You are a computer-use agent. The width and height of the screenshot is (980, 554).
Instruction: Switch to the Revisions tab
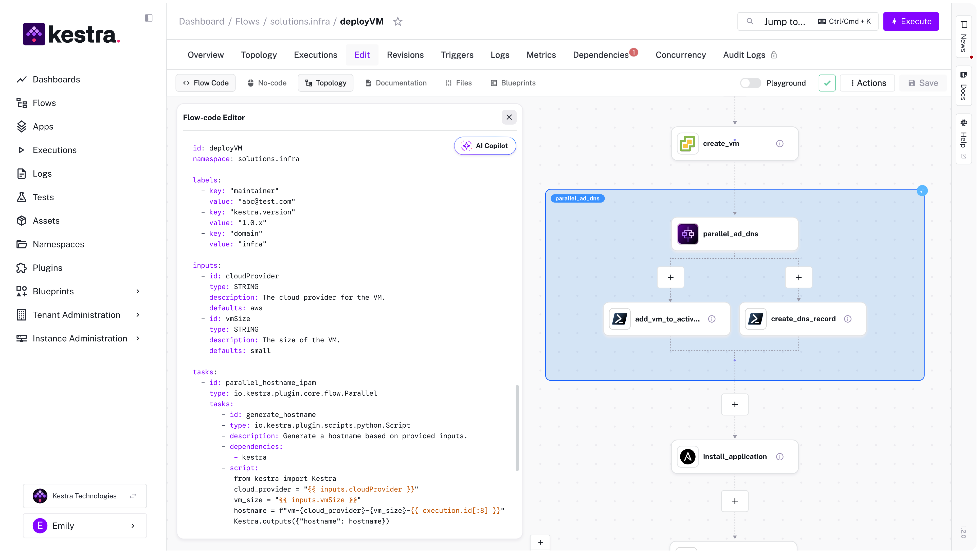405,55
